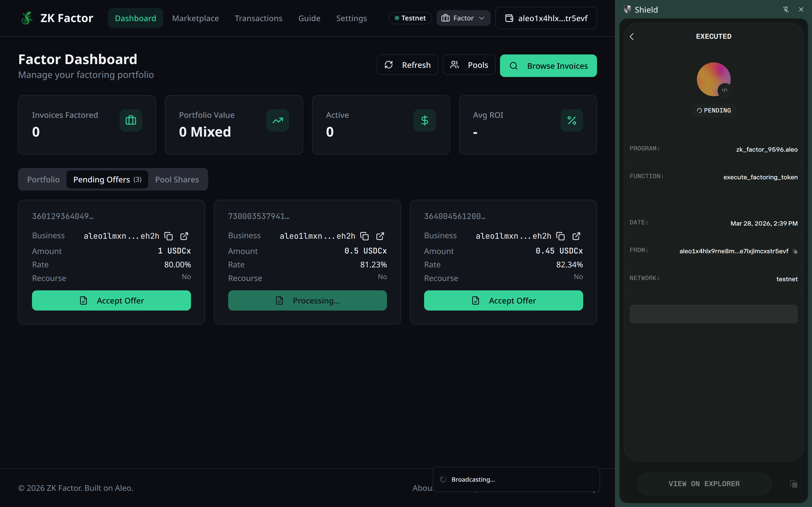
Task: Toggle the Testnet network indicator
Action: click(410, 18)
